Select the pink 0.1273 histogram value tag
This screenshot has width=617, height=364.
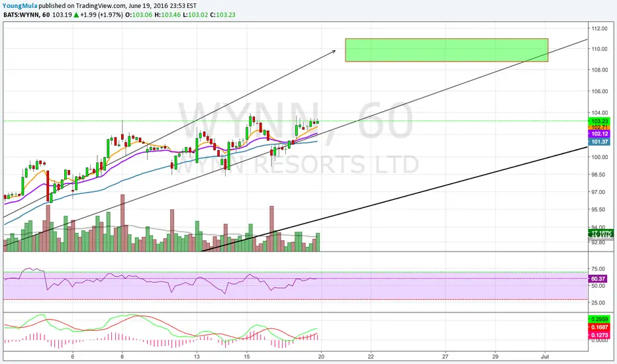[599, 336]
